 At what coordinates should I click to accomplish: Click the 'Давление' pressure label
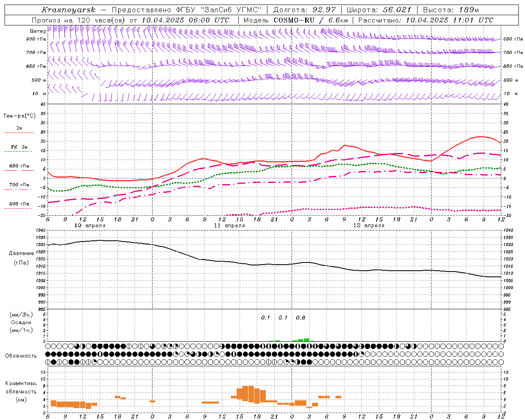pyautogui.click(x=21, y=253)
